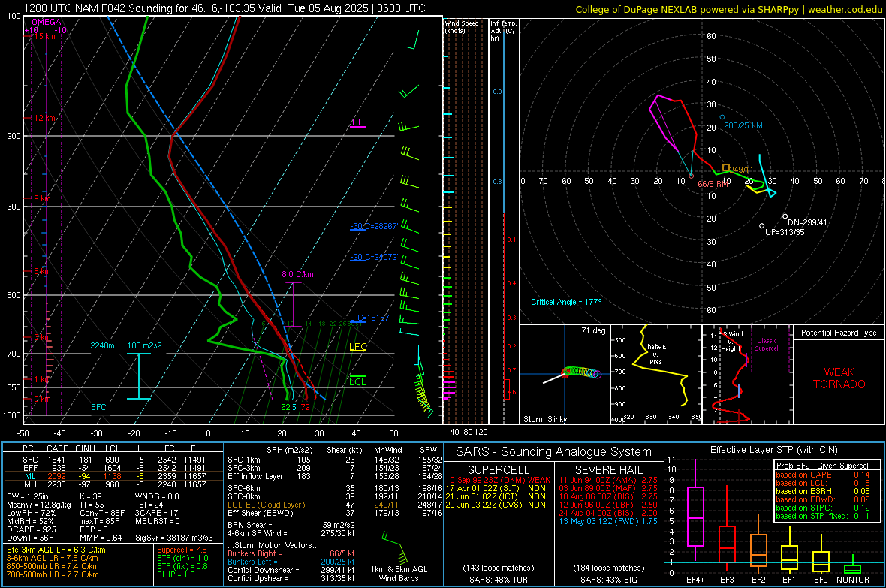
Task: Click the Storm Slinky panel label
Action: pyautogui.click(x=544, y=419)
